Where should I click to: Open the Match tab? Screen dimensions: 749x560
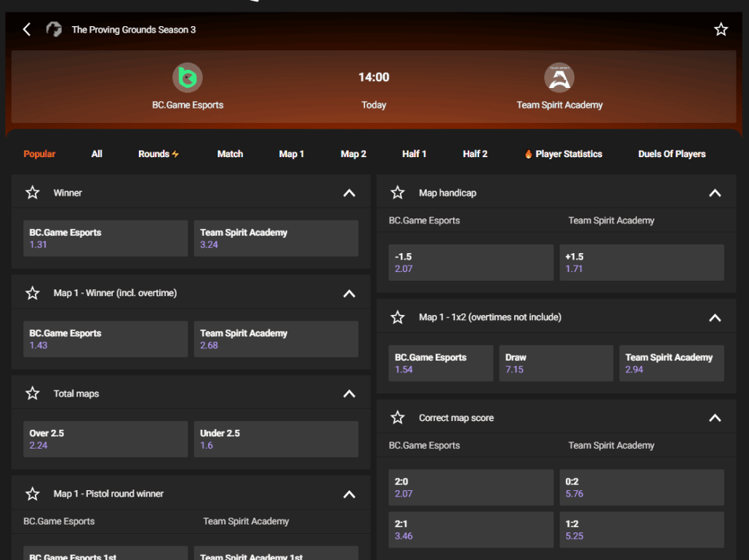(x=230, y=154)
